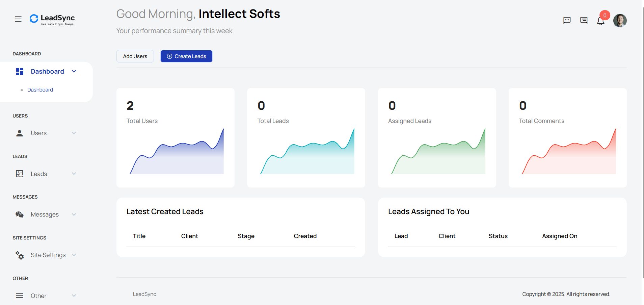Open the Messages sidebar menu
The height and width of the screenshot is (305, 644).
[x=45, y=214]
